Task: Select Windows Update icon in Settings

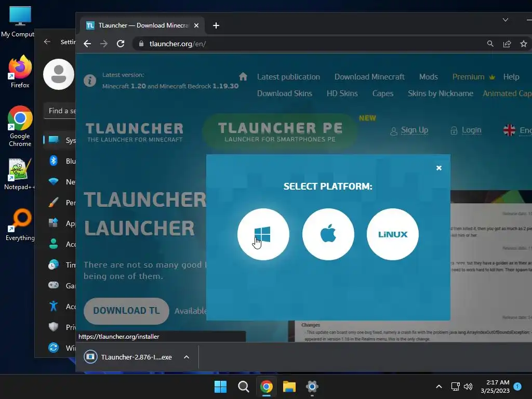Action: click(x=54, y=348)
